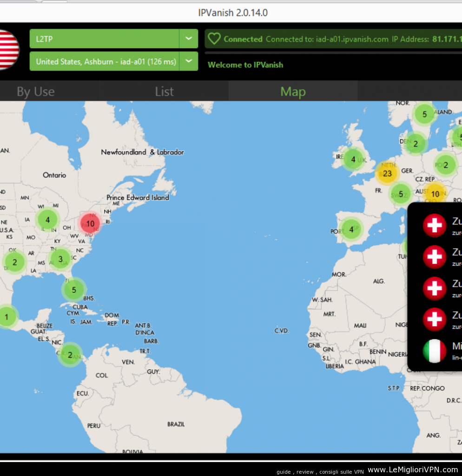Click the "Newfoundland & Labrador" map label

tap(142, 152)
